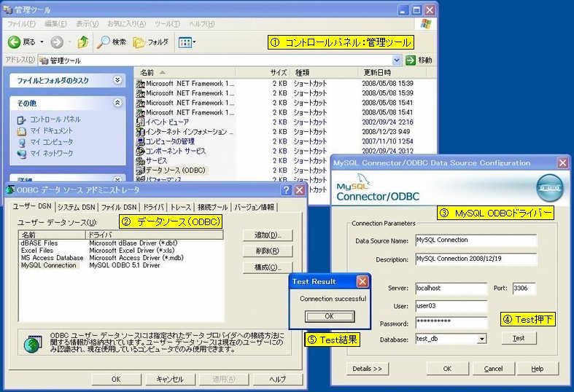Click the Data Source Name field
This screenshot has height=392, width=574.
[x=476, y=240]
